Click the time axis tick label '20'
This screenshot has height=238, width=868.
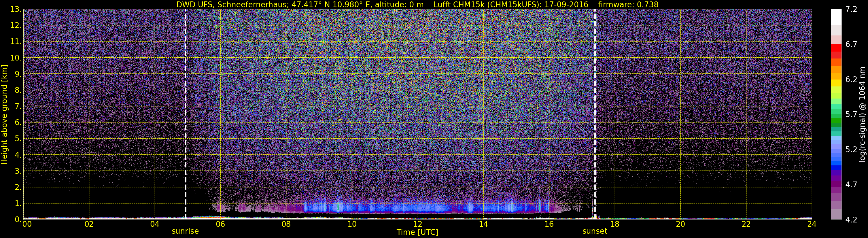[x=680, y=224]
